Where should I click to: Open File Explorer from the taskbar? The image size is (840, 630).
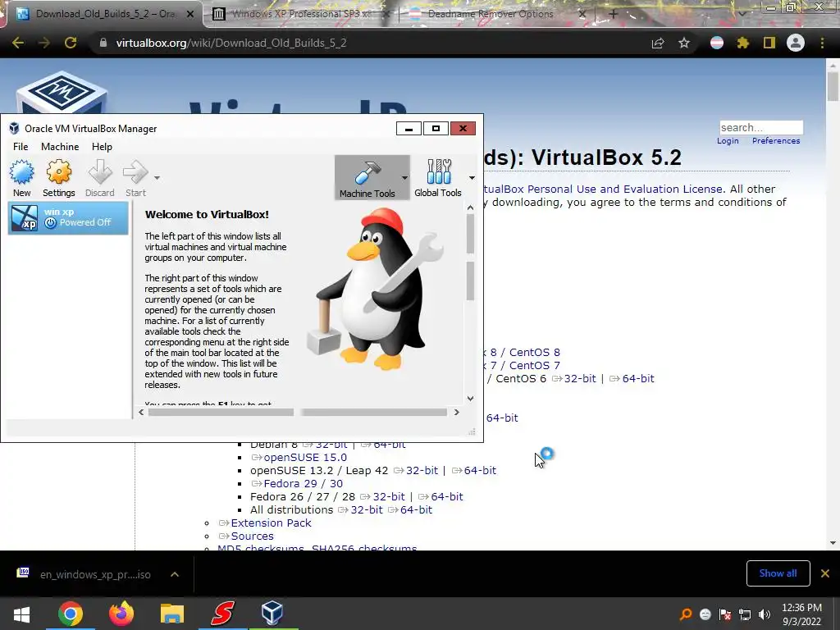click(172, 614)
